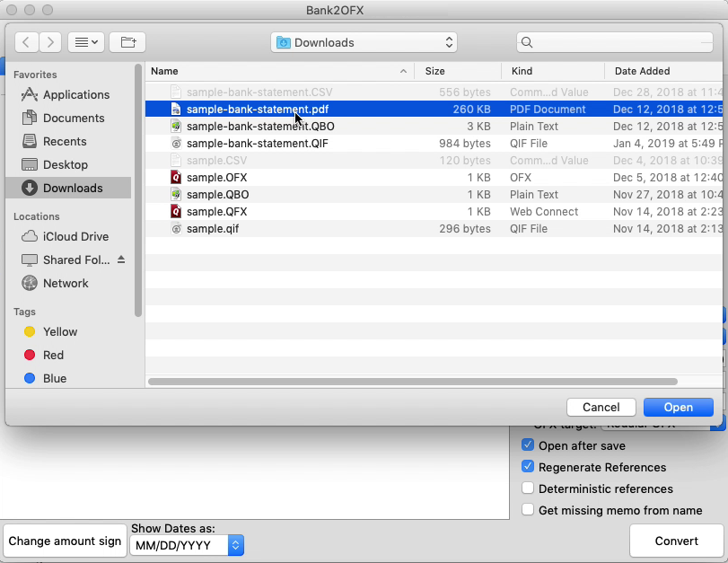
Task: Click the sample.QBO file icon
Action: tap(176, 195)
